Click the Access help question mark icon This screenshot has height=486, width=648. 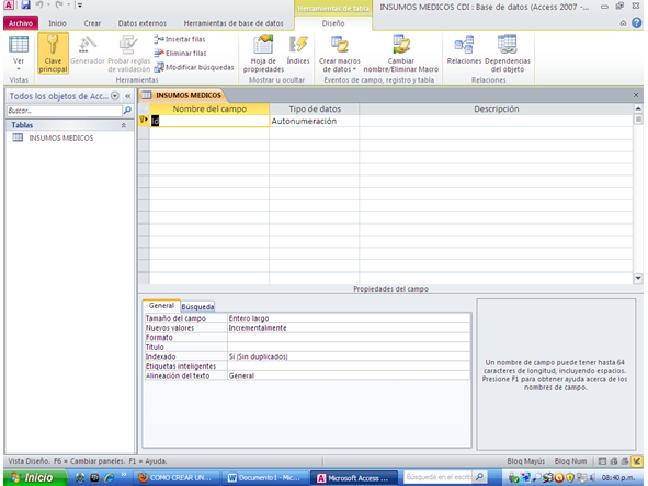click(637, 24)
